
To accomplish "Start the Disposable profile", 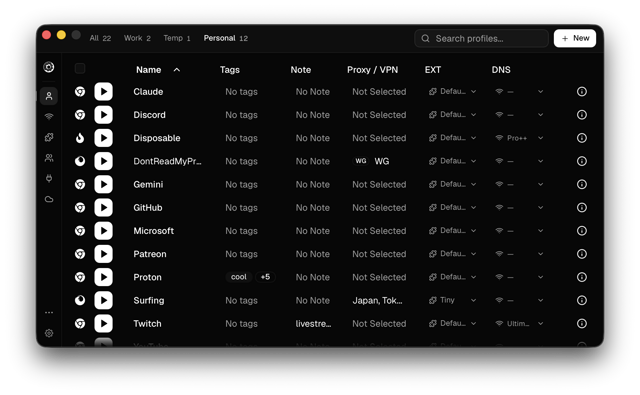I will tap(104, 138).
